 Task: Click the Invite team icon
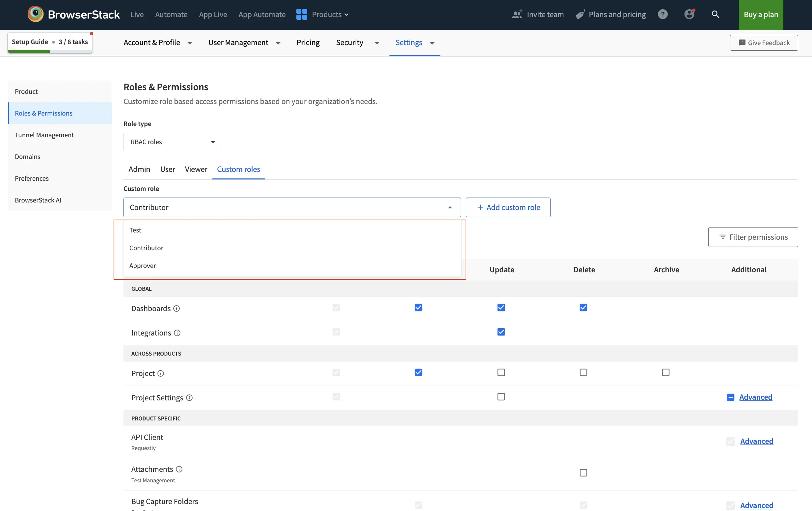tap(517, 14)
